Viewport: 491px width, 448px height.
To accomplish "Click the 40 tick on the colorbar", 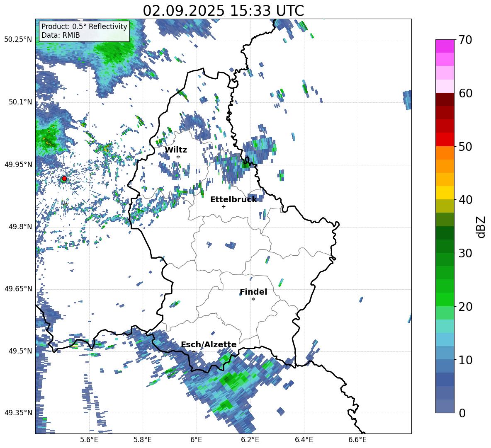I will [465, 200].
